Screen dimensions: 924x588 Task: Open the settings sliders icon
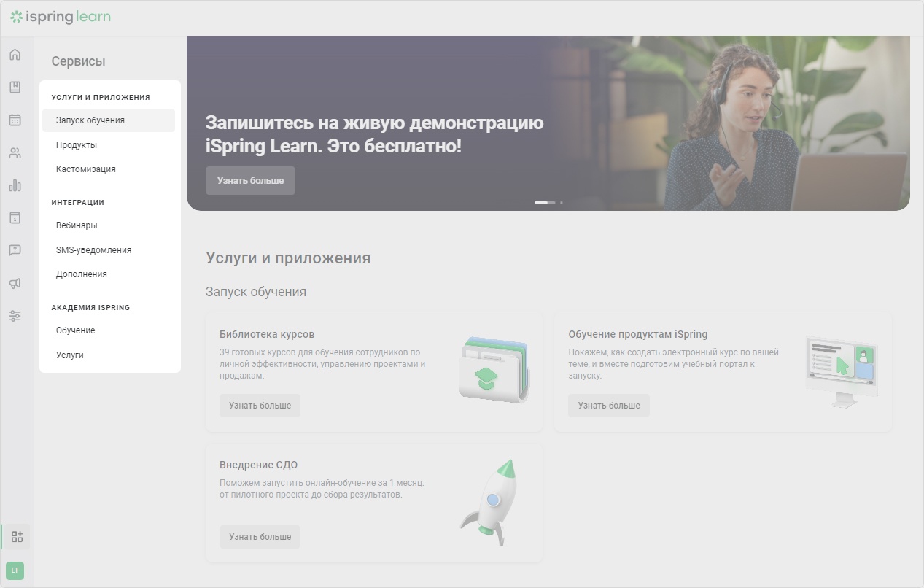coord(15,316)
